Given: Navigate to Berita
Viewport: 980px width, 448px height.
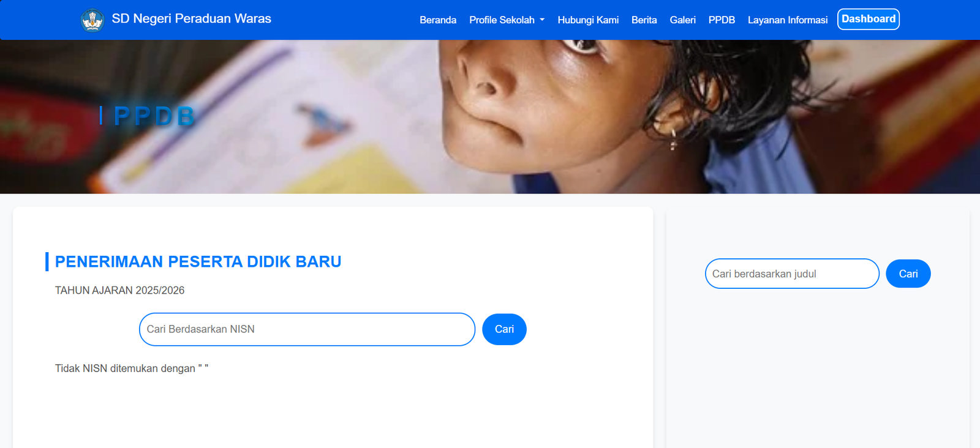Looking at the screenshot, I should pyautogui.click(x=644, y=20).
